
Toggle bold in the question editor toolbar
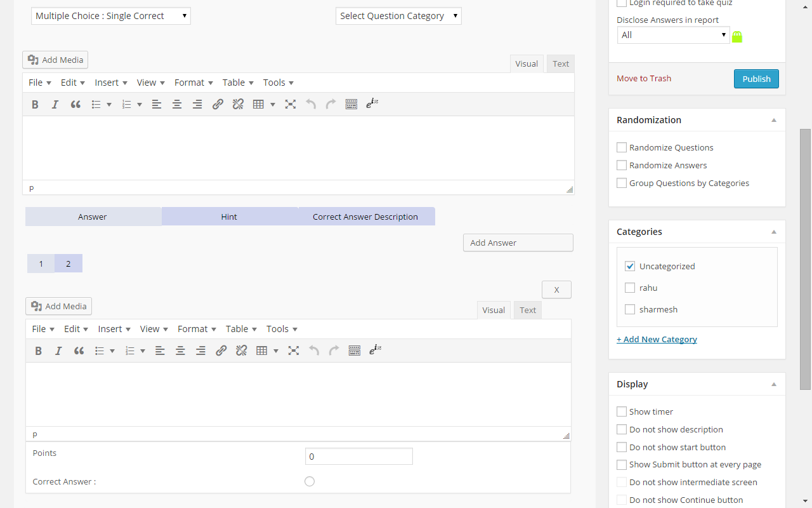35,105
